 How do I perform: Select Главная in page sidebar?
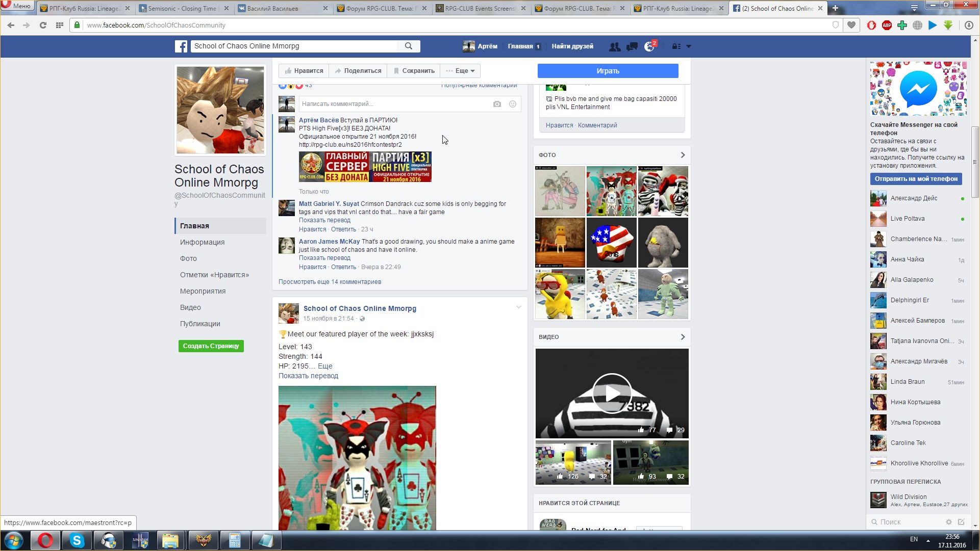tap(220, 226)
